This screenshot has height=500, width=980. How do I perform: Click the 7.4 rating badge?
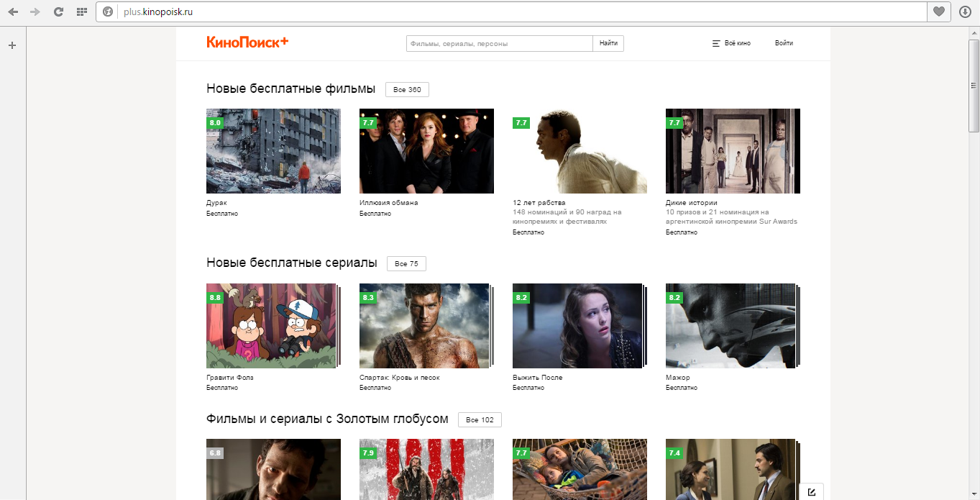(674, 453)
